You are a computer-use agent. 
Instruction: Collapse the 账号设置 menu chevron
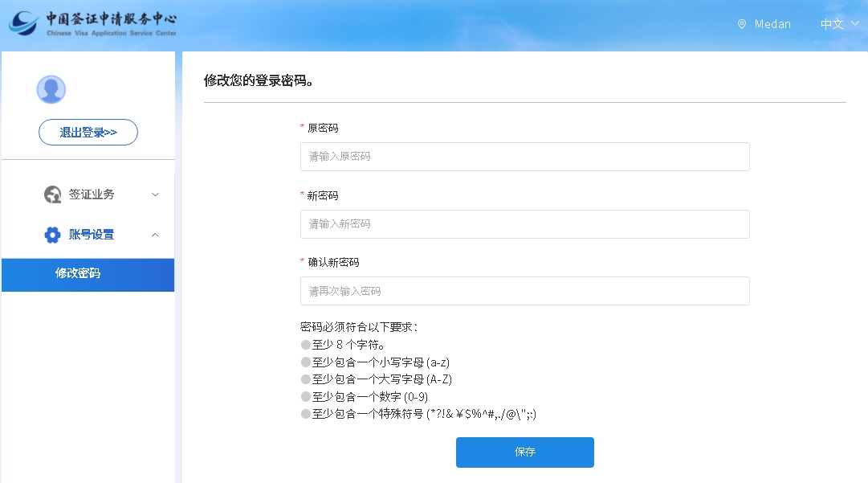pyautogui.click(x=156, y=235)
